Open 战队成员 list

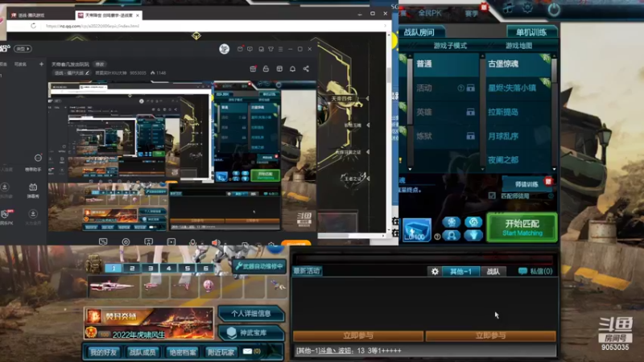point(142,352)
